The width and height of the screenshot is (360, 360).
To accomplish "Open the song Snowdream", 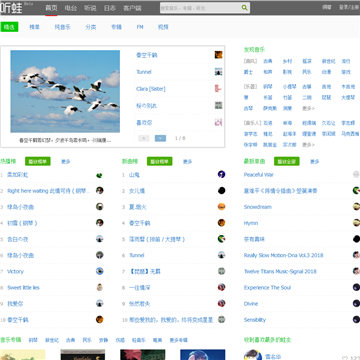I will point(258,207).
